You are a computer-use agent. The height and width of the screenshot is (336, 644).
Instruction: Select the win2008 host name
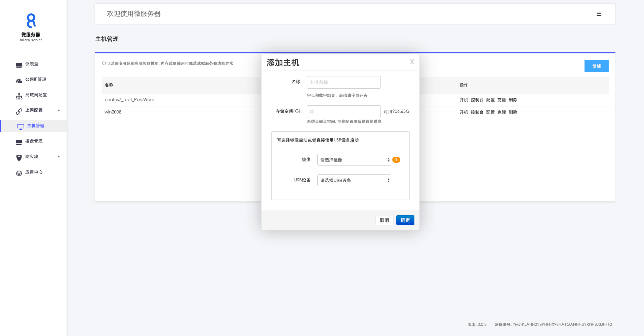[113, 112]
